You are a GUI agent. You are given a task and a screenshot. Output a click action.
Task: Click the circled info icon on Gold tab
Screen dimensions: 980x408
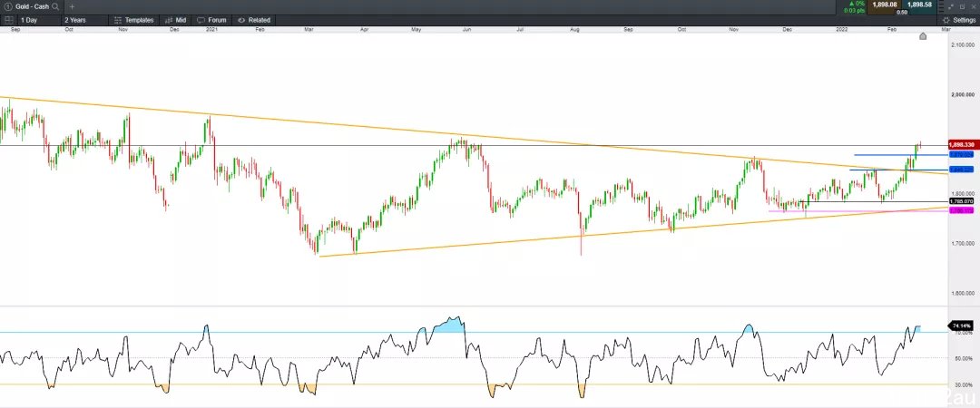pos(8,6)
